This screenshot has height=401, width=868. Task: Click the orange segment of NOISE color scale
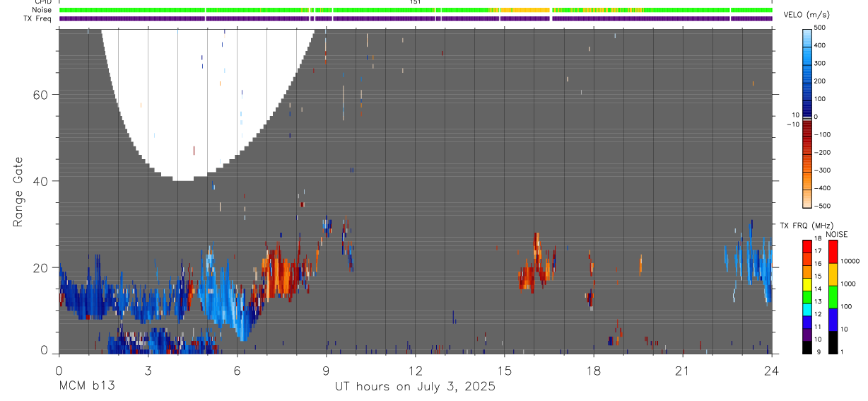pos(833,274)
